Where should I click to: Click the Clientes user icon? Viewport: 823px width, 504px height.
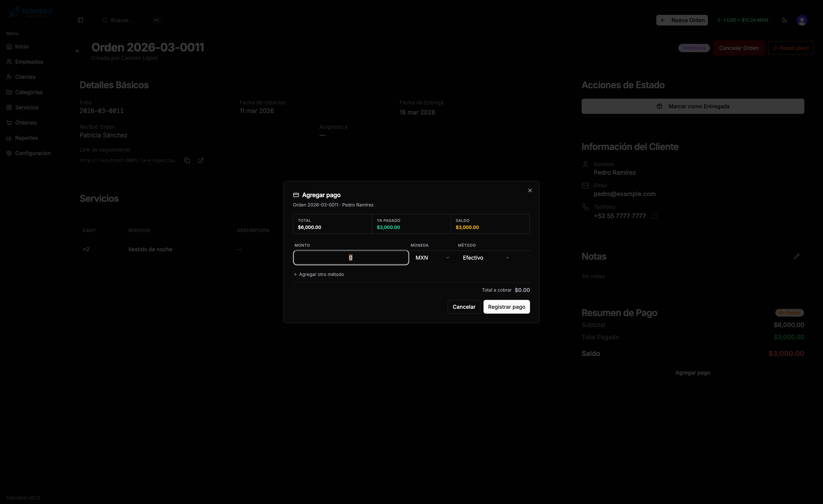(9, 77)
